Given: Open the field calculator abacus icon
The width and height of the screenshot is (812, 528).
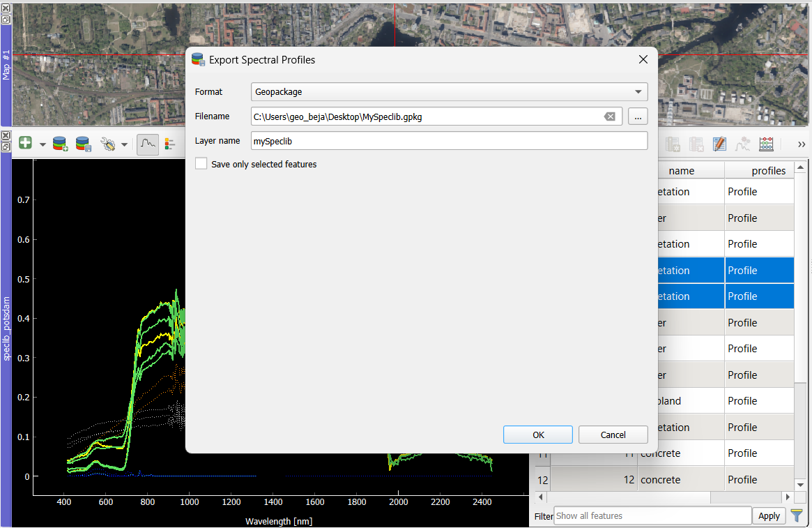Looking at the screenshot, I should pos(767,144).
